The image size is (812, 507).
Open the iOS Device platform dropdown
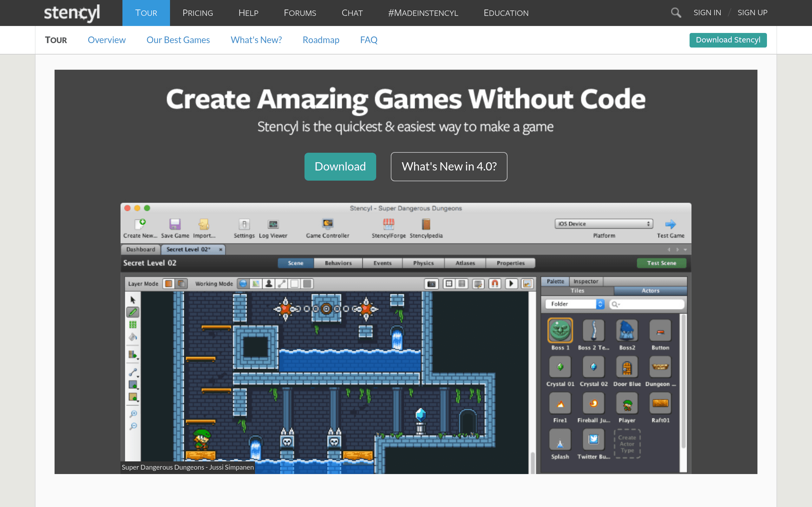tap(604, 224)
